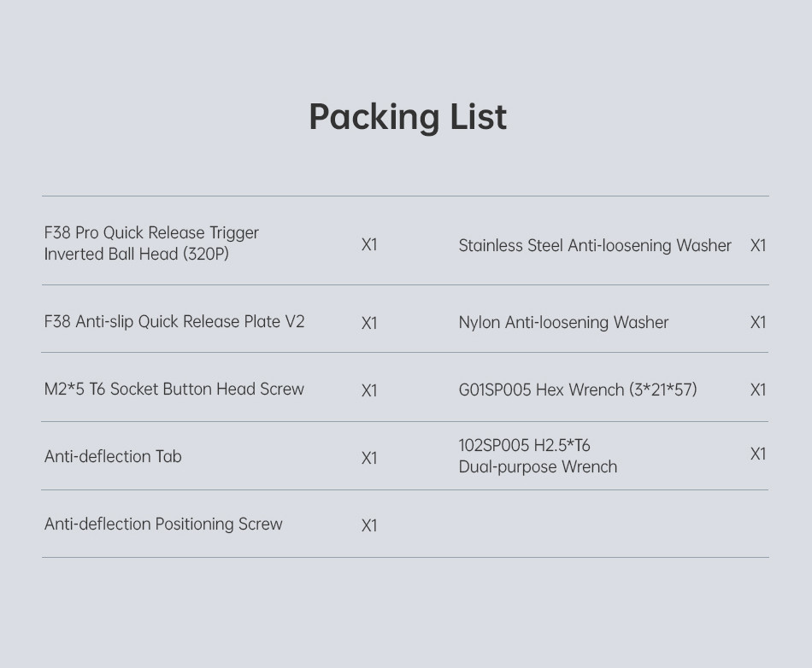Select G01SP005 Hex Wrench (3*21*57) entry
The image size is (812, 668).
pos(578,390)
